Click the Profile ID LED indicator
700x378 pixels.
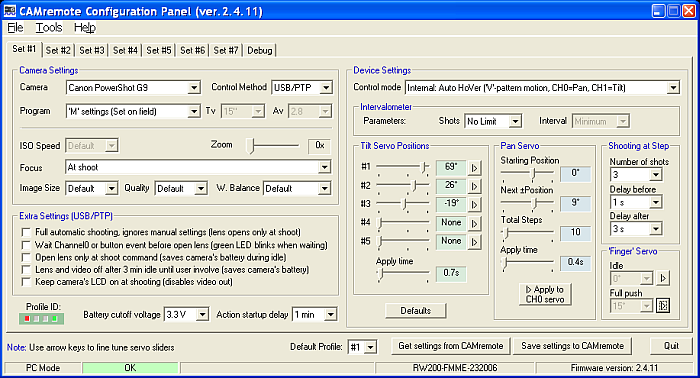(x=41, y=319)
